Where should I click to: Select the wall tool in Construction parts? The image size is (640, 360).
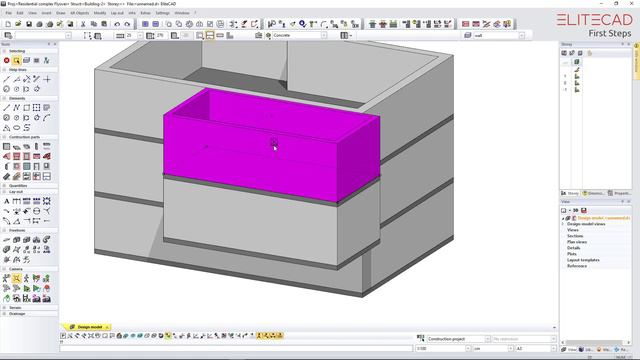point(7,147)
